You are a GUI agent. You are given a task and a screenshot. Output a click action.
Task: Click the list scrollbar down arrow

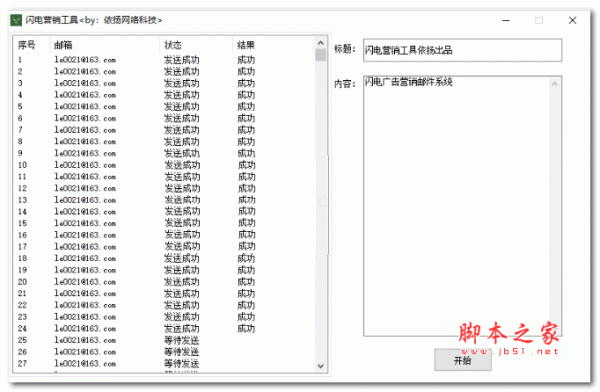coord(321,366)
